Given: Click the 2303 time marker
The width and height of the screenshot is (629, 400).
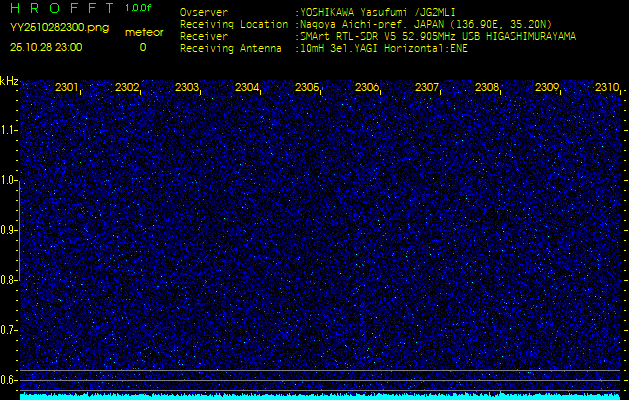Looking at the screenshot, I should coord(187,88).
